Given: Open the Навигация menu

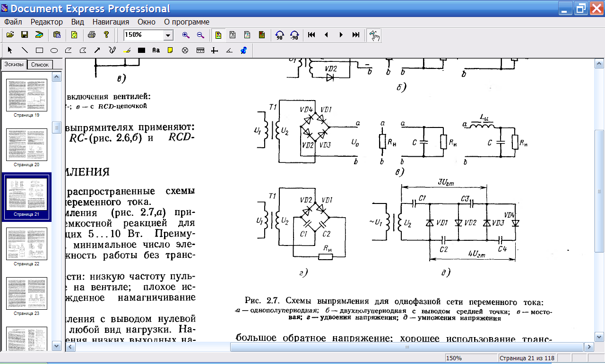Looking at the screenshot, I should point(111,22).
